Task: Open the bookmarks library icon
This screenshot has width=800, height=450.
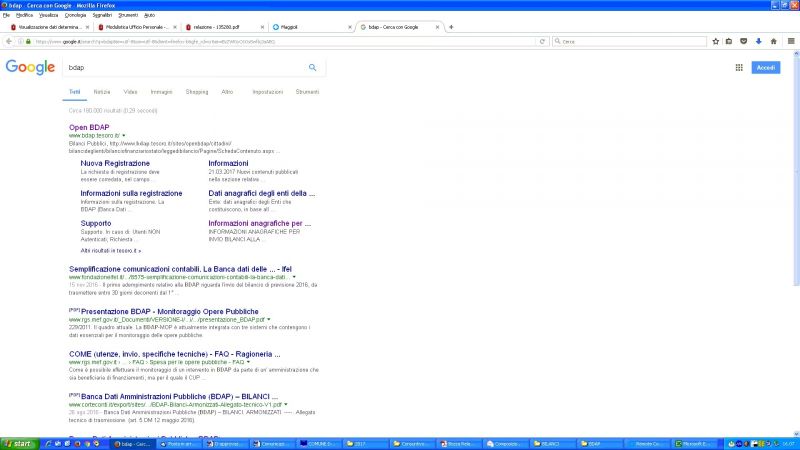Action: [729, 41]
